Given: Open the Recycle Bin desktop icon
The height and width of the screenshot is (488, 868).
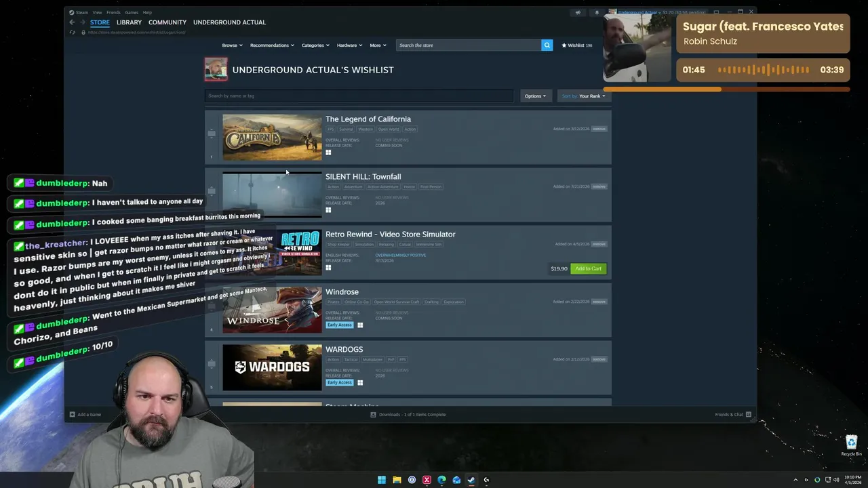Looking at the screenshot, I should coord(852,445).
